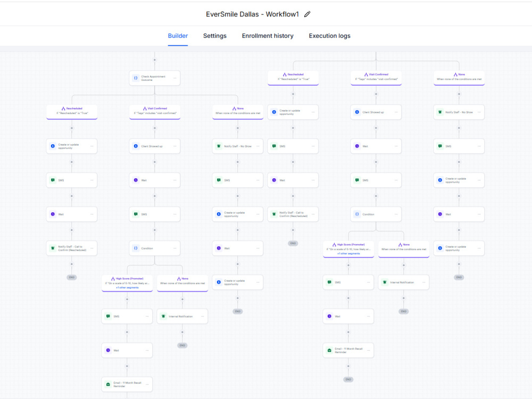Switch to the Settings tab

tap(215, 36)
